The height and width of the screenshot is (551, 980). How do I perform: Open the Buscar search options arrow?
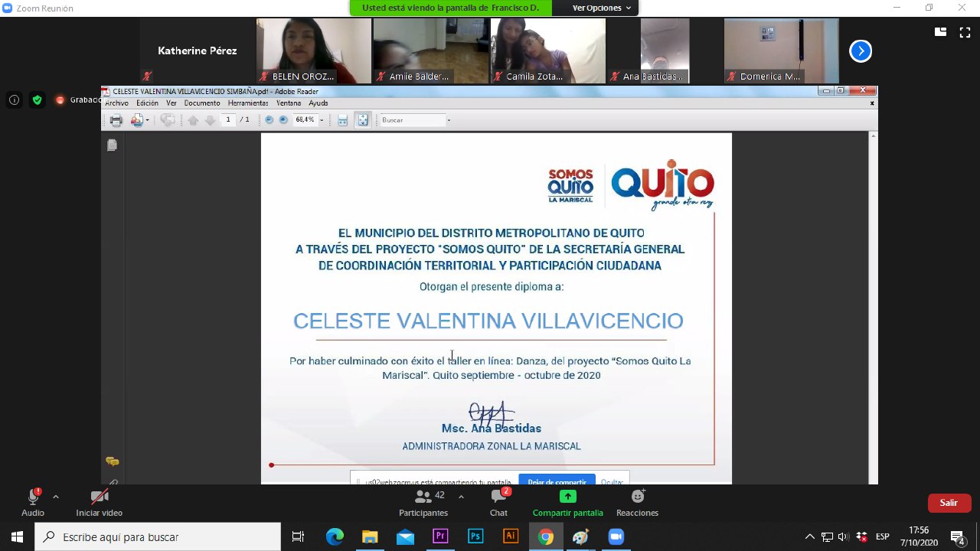pyautogui.click(x=449, y=120)
